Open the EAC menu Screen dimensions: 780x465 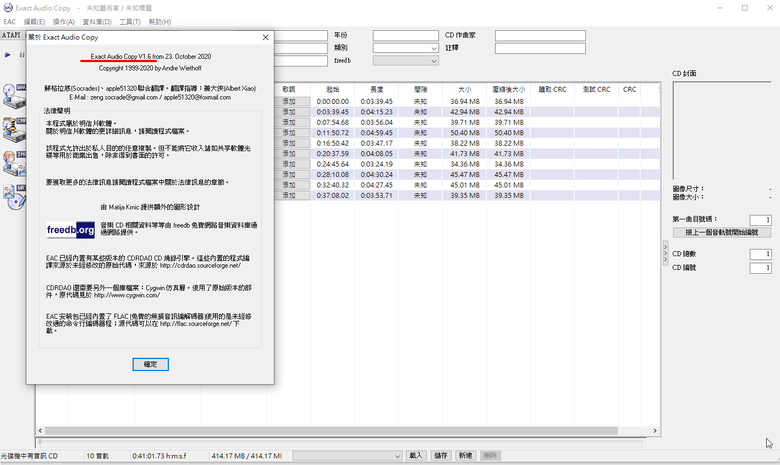pos(9,22)
